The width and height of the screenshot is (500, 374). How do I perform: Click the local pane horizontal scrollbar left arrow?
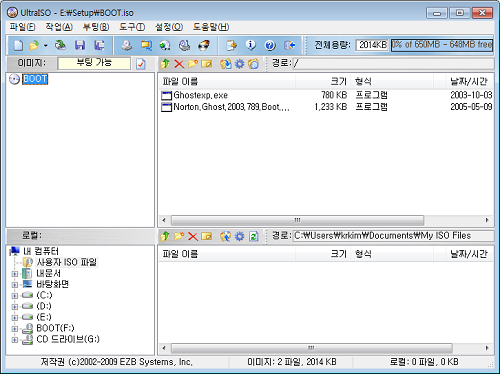[164, 348]
